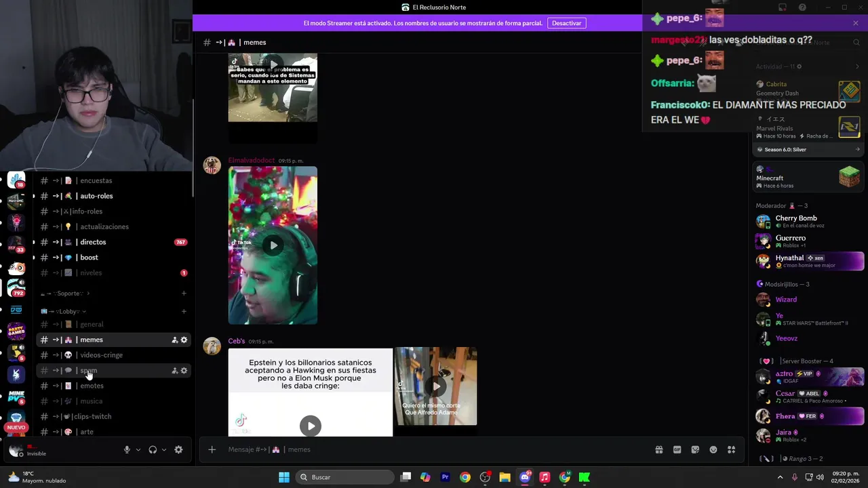Open the general channel
Viewport: 868px width, 488px height.
[112, 325]
